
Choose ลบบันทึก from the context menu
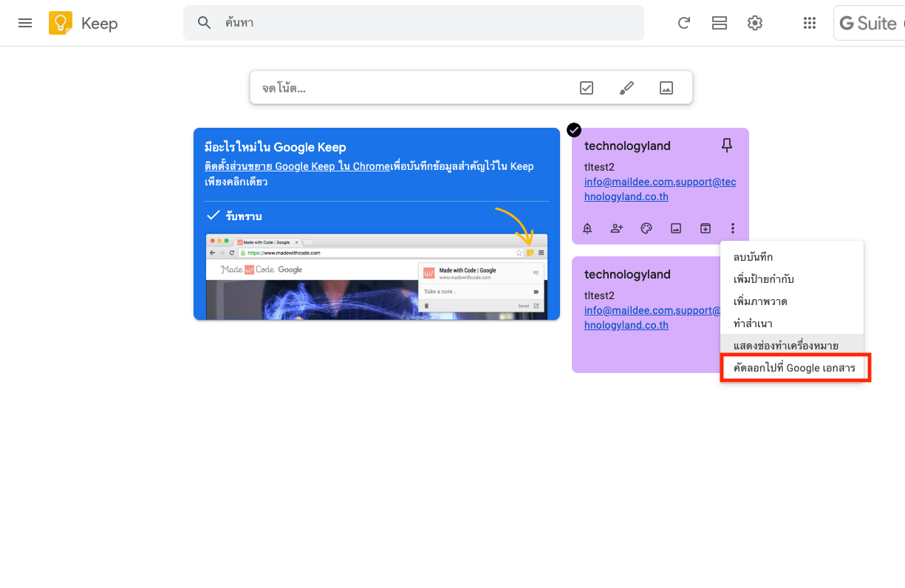(x=753, y=257)
